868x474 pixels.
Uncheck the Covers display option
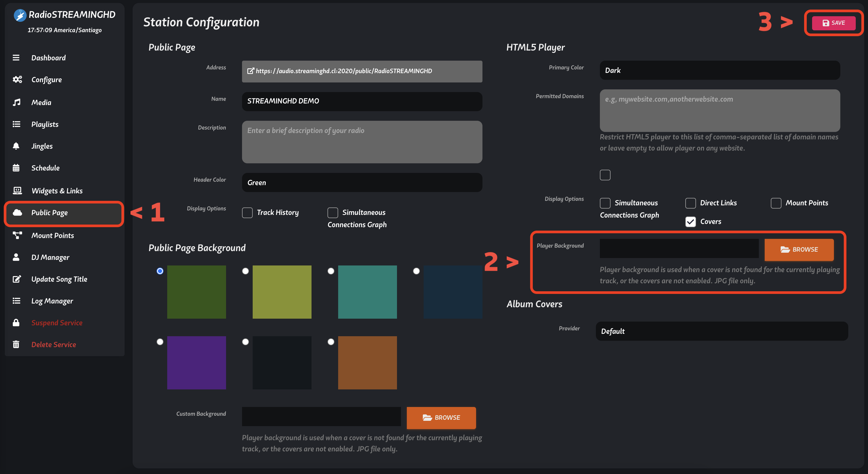tap(690, 222)
